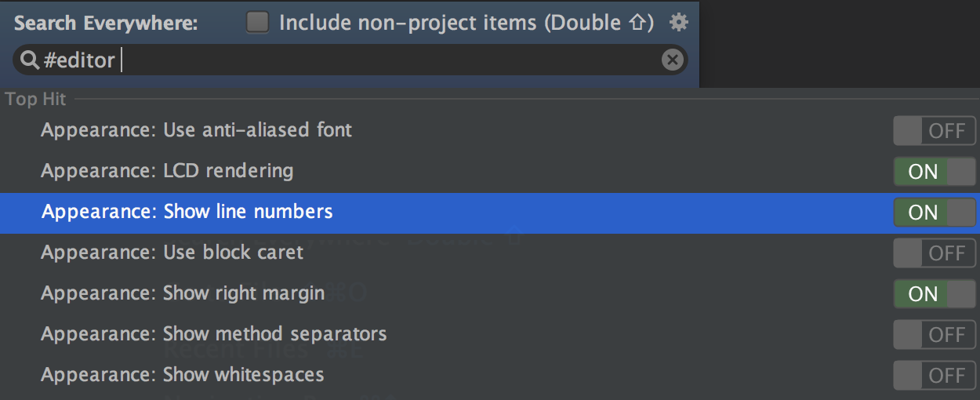This screenshot has height=400, width=980.
Task: Select Appearance: Use anti-aliased font result
Action: (196, 130)
